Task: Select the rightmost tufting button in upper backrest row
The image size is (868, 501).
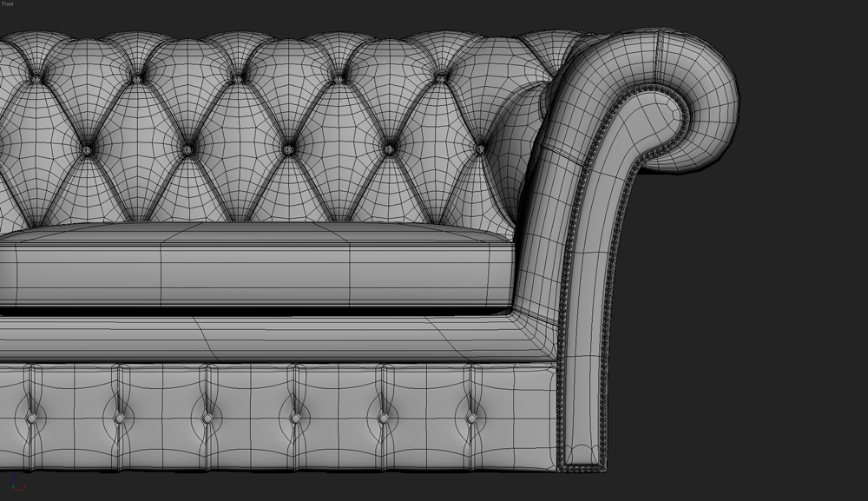Action: tap(440, 78)
